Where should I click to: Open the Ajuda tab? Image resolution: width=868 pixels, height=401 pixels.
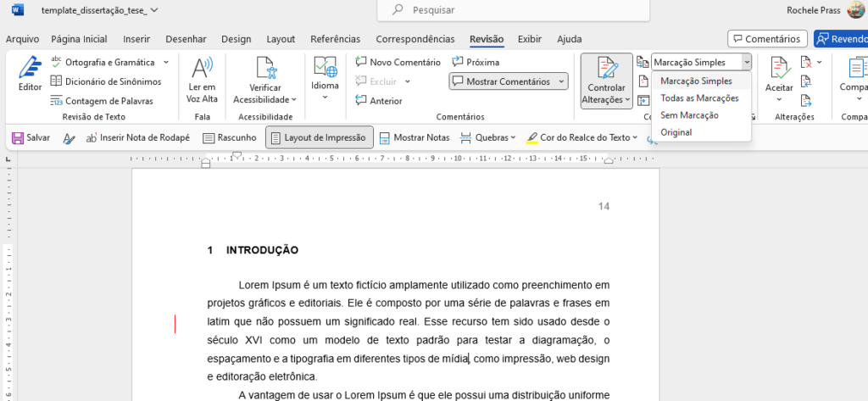pos(569,39)
